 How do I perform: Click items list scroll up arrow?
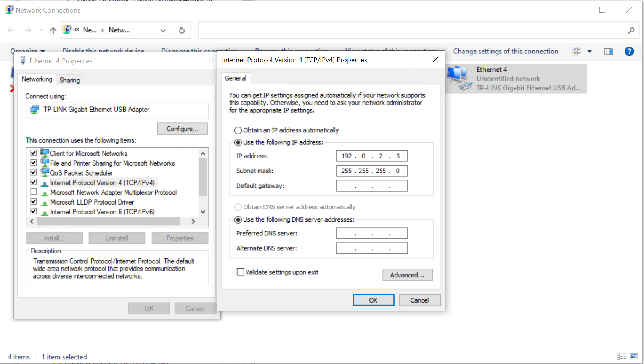click(x=203, y=153)
